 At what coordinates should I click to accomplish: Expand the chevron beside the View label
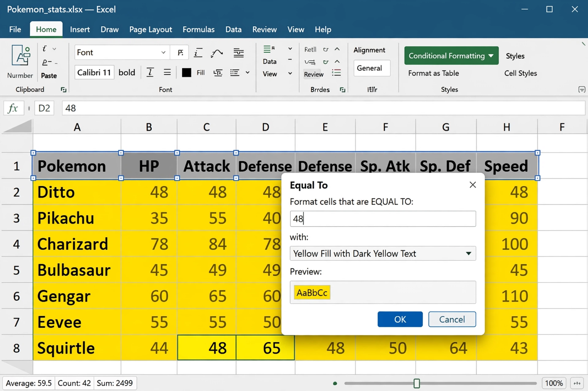pyautogui.click(x=290, y=74)
